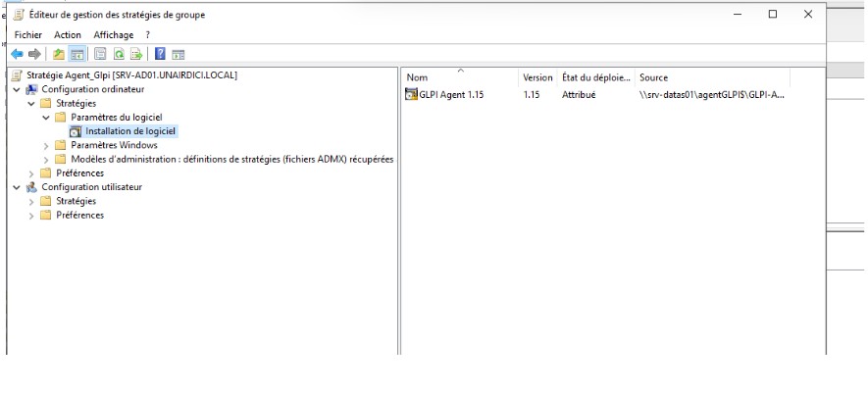This screenshot has height=393, width=868.
Task: Open Properties via the toolbar icon
Action: [x=100, y=54]
